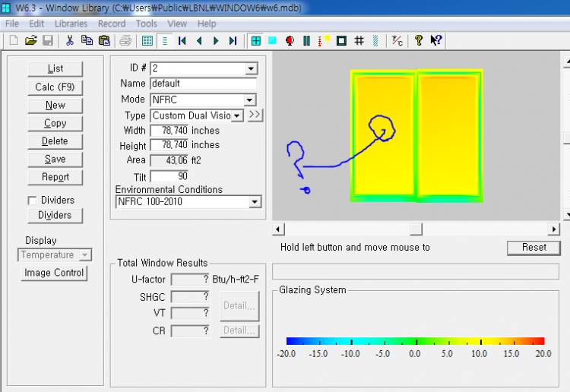
Task: Click the Cut scissors toolbar icon
Action: coord(70,40)
